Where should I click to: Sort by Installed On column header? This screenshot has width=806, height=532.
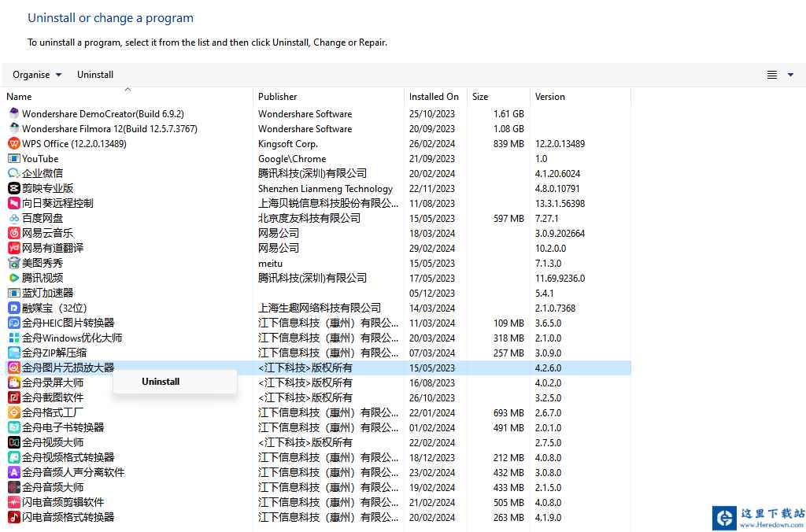(x=434, y=97)
